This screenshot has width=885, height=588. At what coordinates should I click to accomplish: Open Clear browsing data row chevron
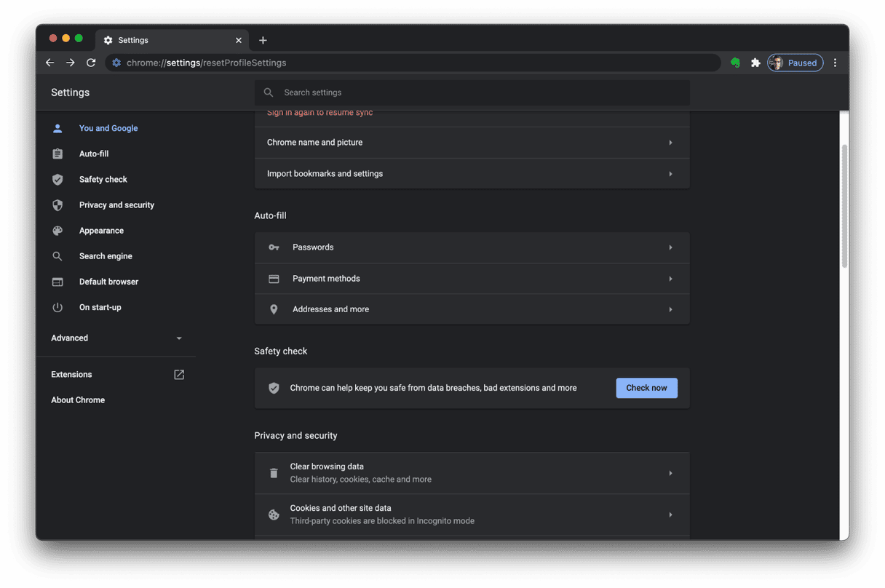pos(670,473)
